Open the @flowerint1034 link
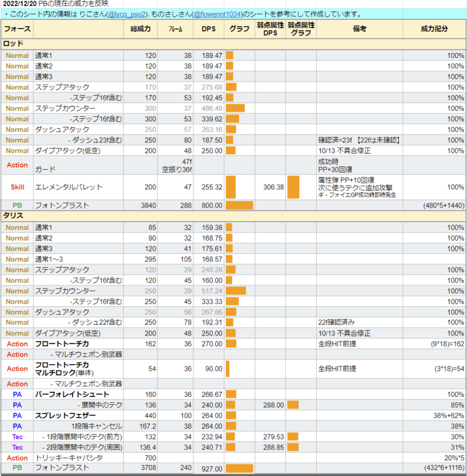This screenshot has height=476, width=467. pyautogui.click(x=218, y=14)
